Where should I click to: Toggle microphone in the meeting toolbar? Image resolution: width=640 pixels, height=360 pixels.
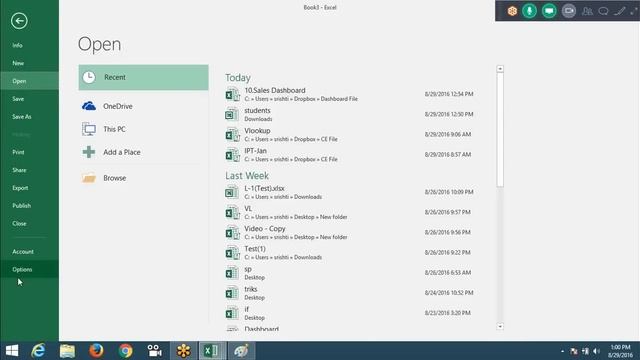[x=529, y=11]
